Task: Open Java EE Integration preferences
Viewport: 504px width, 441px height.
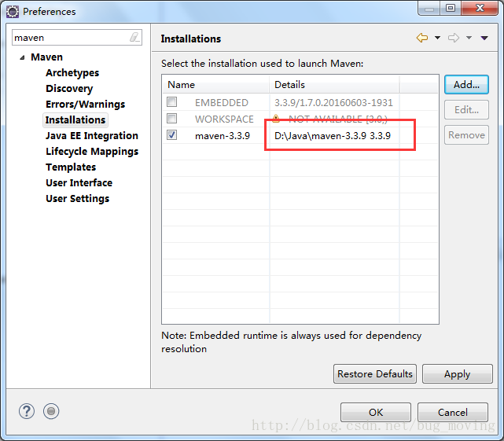Action: (x=92, y=136)
